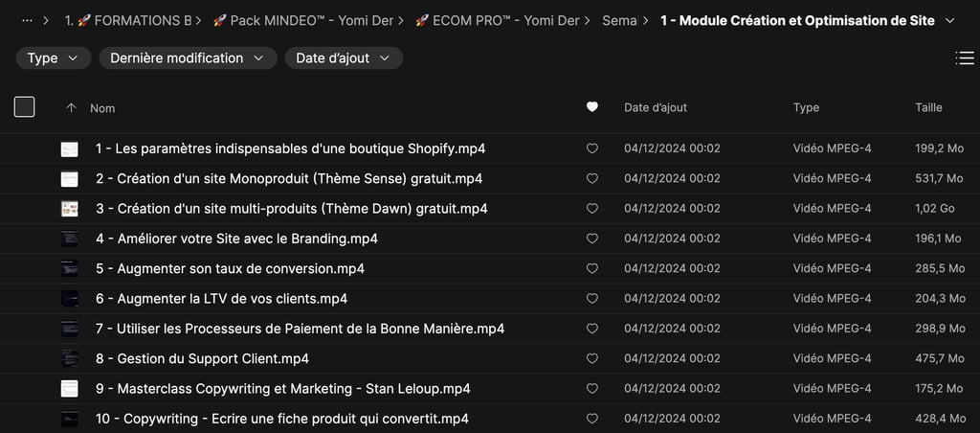Navigate to the ECOM PRO breadcrumb folder
This screenshot has height=433, width=980.
click(497, 21)
